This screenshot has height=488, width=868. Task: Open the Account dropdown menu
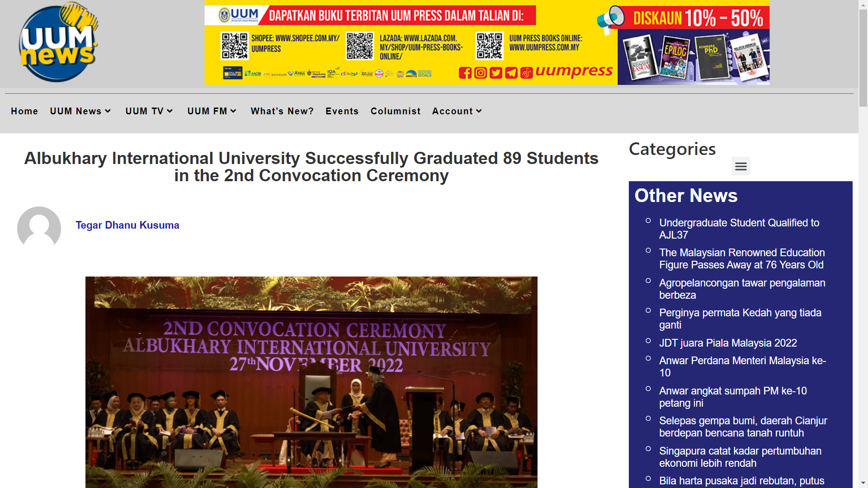[x=457, y=111]
